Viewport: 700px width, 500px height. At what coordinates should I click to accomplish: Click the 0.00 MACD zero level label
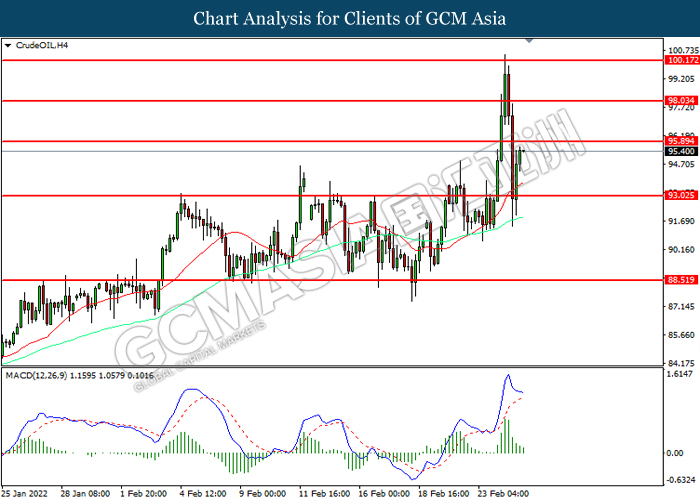[x=675, y=453]
